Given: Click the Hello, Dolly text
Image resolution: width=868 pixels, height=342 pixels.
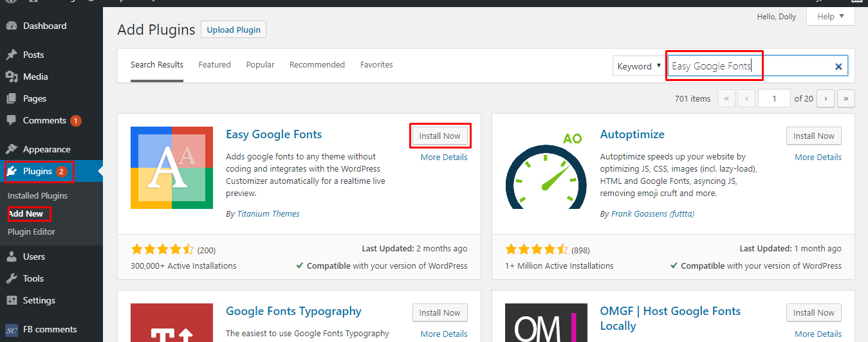Looking at the screenshot, I should coord(778,17).
